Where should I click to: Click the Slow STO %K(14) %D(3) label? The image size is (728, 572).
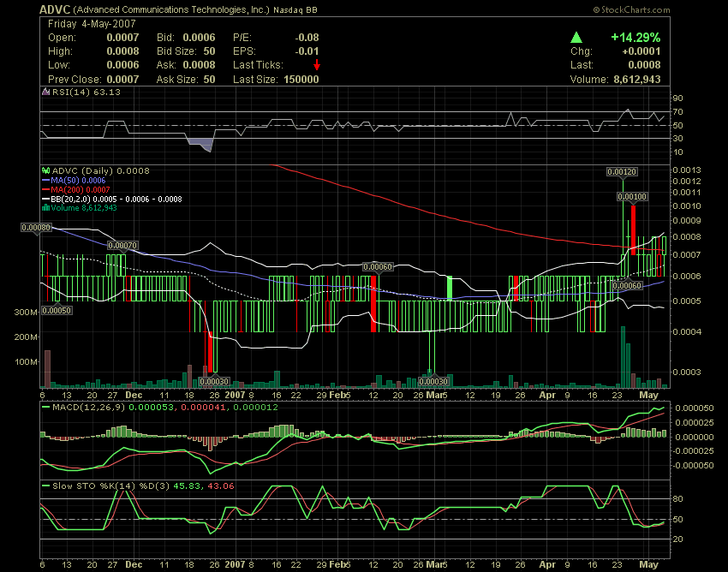click(x=111, y=486)
